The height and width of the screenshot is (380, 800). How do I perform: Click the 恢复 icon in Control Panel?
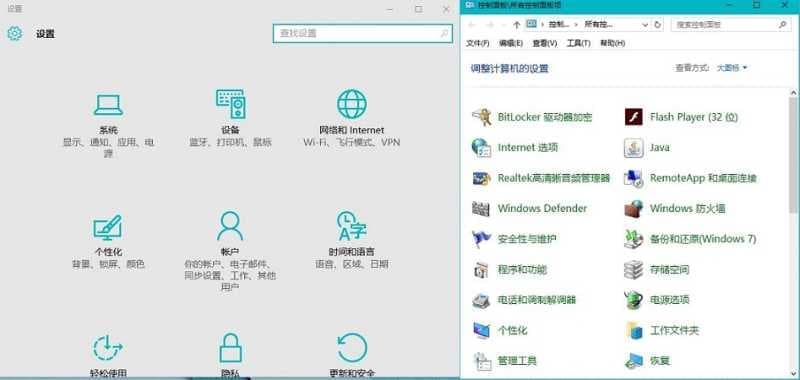pyautogui.click(x=634, y=361)
